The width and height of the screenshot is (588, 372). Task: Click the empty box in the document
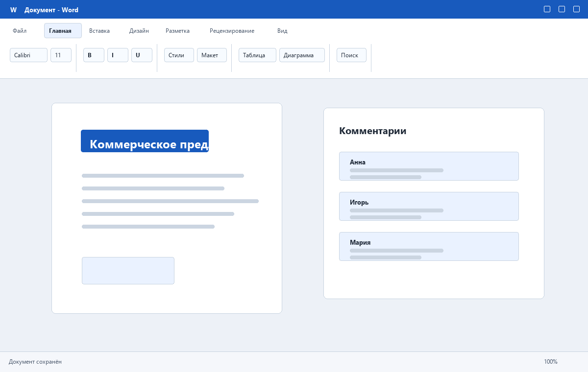[x=128, y=271]
